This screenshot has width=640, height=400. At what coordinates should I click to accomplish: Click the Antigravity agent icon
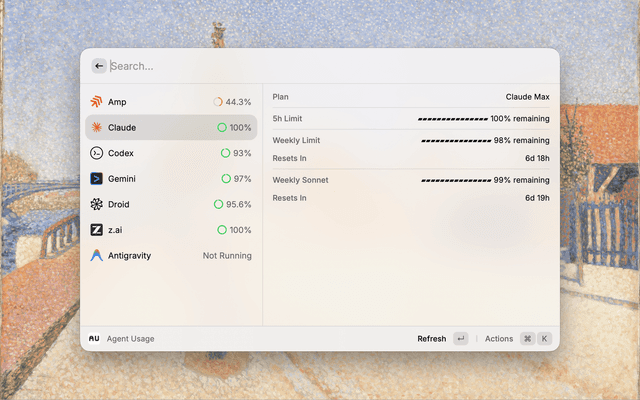point(96,256)
